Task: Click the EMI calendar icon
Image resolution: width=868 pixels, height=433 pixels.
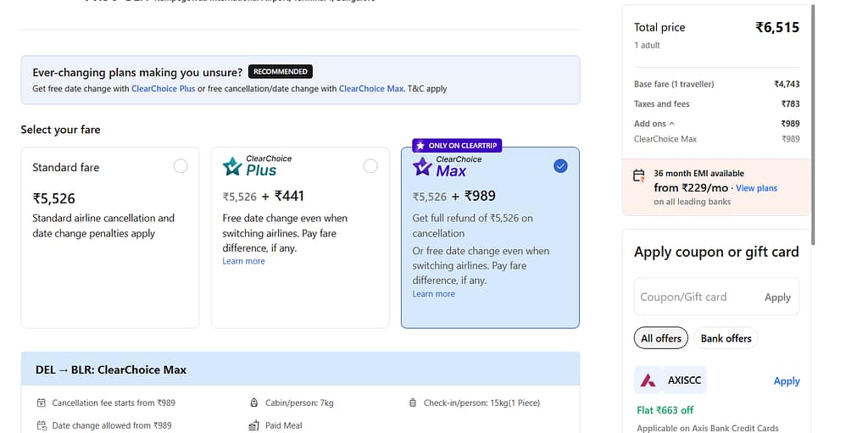Action: pos(639,175)
